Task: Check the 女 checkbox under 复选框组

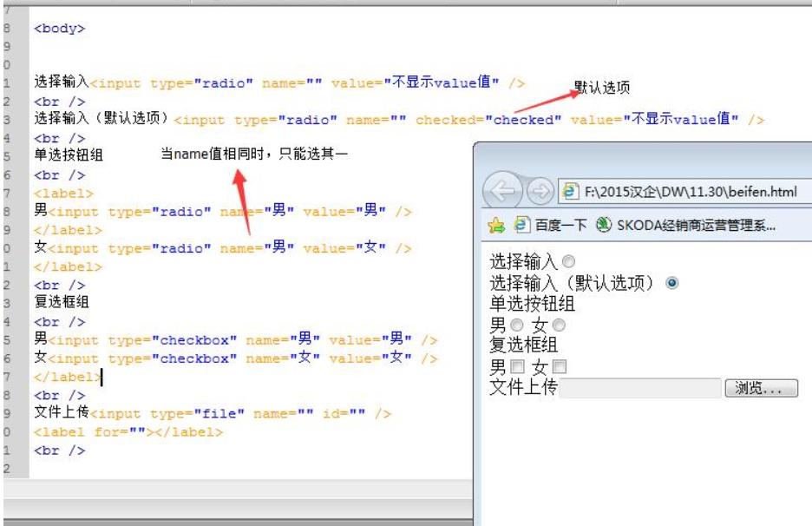Action: [560, 367]
